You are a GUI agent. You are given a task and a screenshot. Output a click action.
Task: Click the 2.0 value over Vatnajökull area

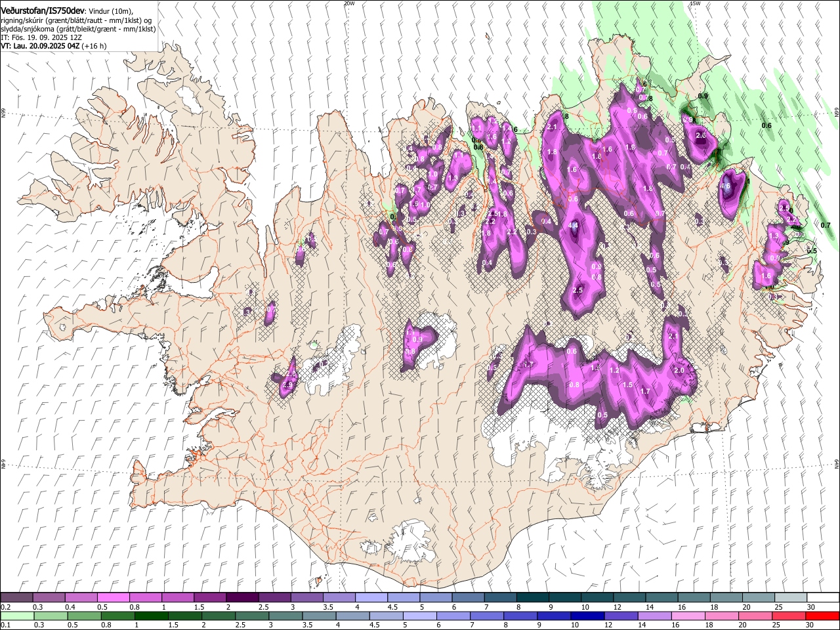(x=679, y=370)
